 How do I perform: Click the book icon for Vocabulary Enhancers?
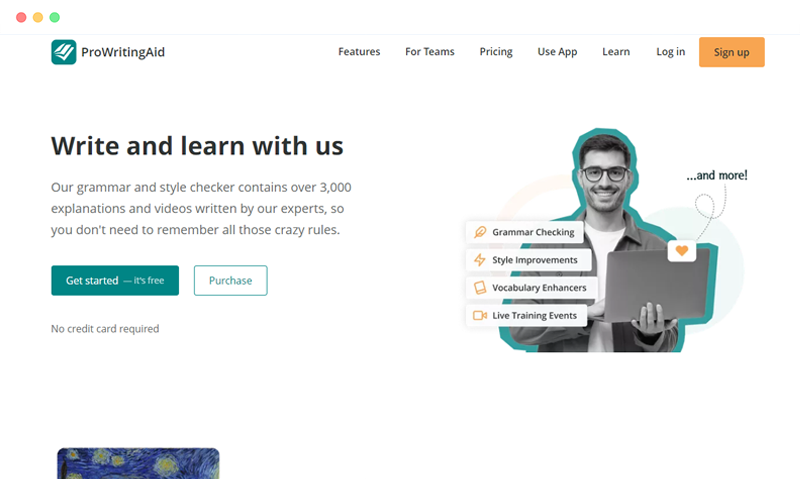tap(480, 288)
